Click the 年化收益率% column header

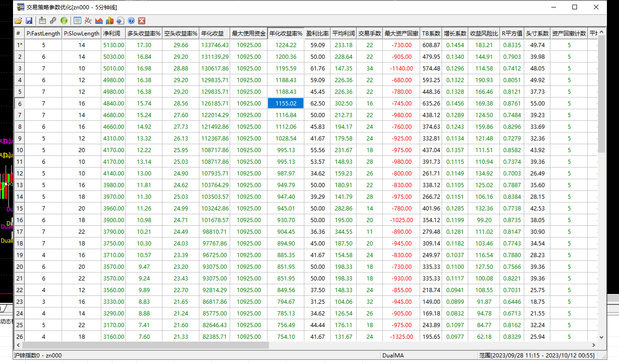(286, 33)
